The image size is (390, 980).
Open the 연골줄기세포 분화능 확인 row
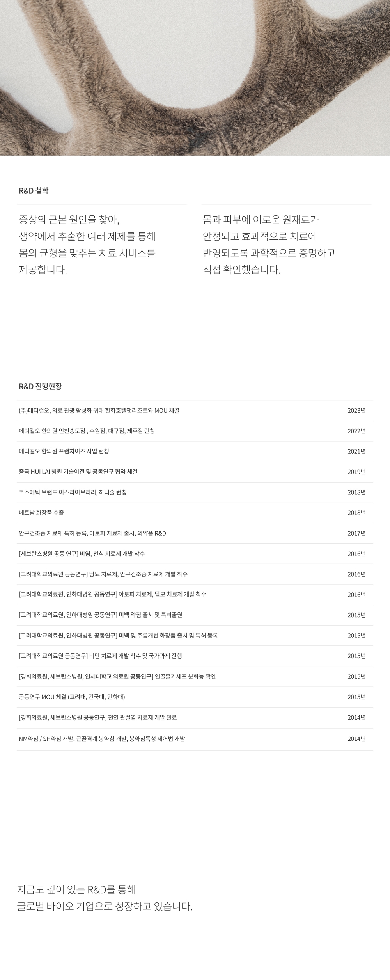click(x=195, y=676)
